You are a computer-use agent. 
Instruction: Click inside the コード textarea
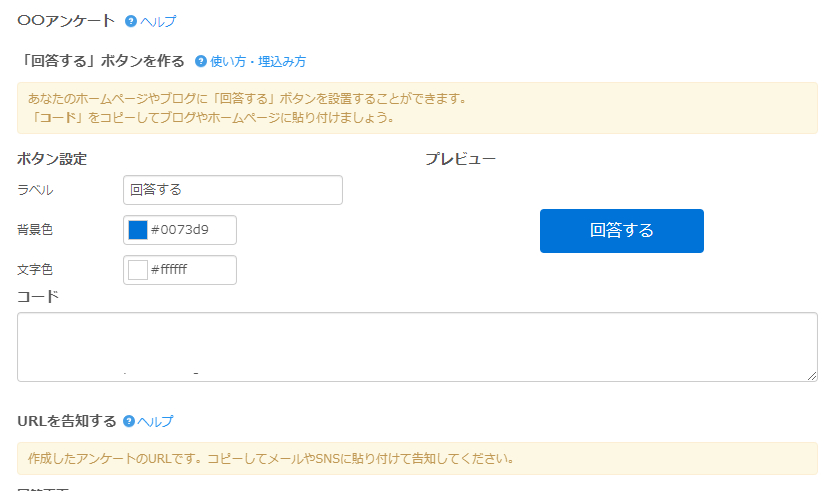pyautogui.click(x=417, y=346)
